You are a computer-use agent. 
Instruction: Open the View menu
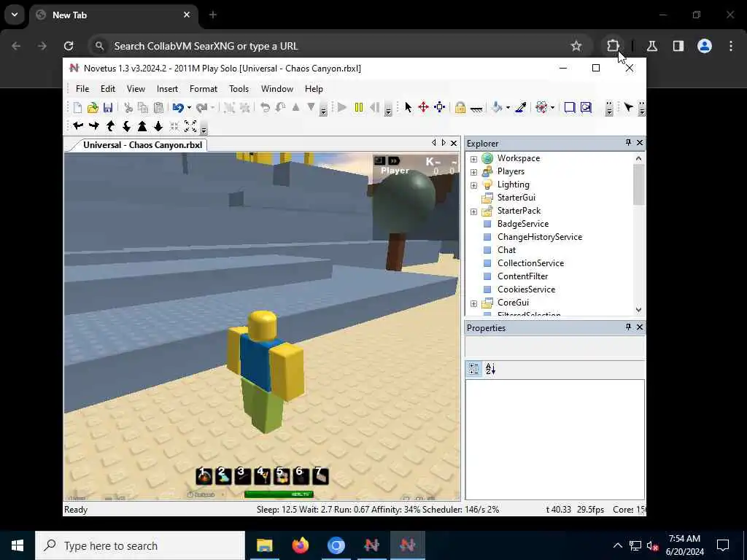[x=136, y=88]
